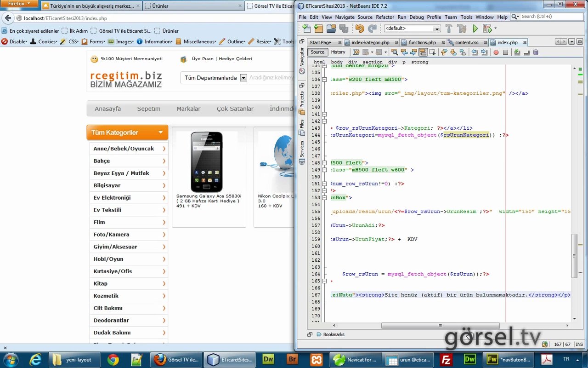Click Find Previous Occurrence icon
588x368 pixels.
click(404, 52)
